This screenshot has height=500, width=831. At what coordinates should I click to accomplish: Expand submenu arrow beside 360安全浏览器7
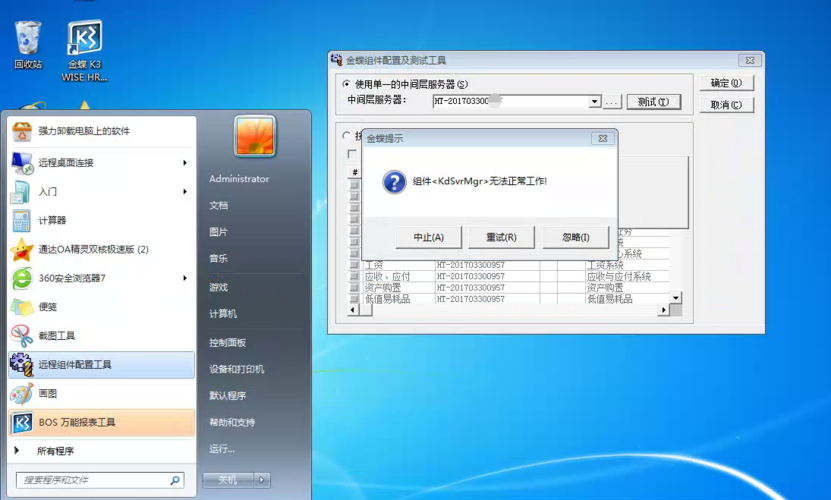pyautogui.click(x=185, y=278)
